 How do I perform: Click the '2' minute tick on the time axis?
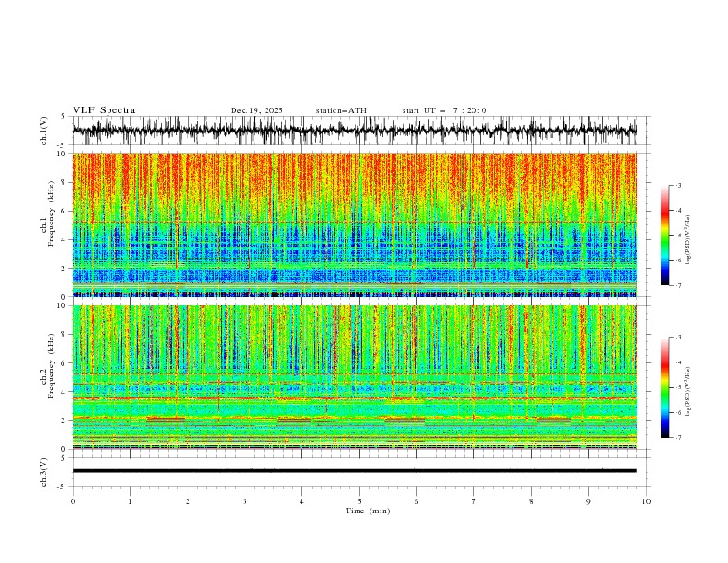coord(188,501)
